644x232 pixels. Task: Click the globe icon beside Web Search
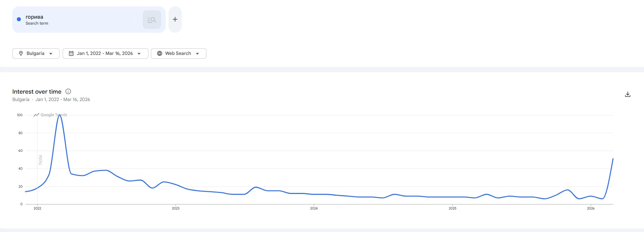(160, 54)
